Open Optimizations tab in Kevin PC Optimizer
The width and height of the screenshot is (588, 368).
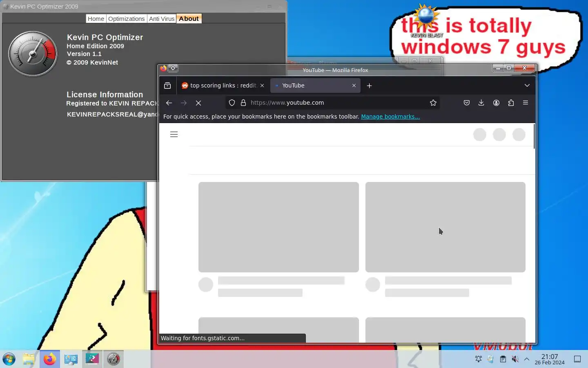(x=127, y=18)
